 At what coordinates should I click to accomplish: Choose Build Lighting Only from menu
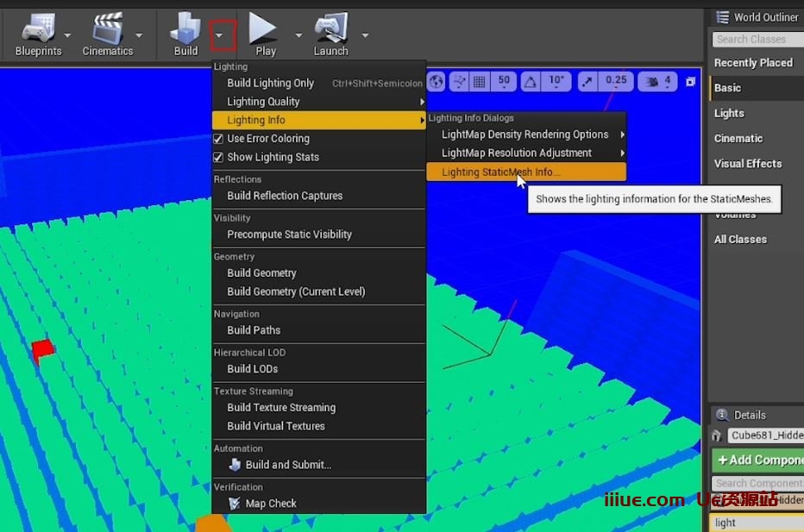pos(270,84)
